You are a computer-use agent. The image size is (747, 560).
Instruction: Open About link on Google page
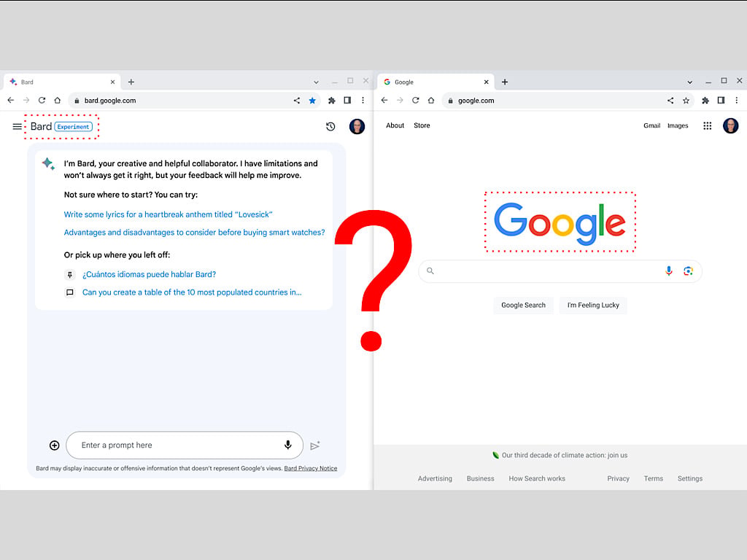coord(395,125)
